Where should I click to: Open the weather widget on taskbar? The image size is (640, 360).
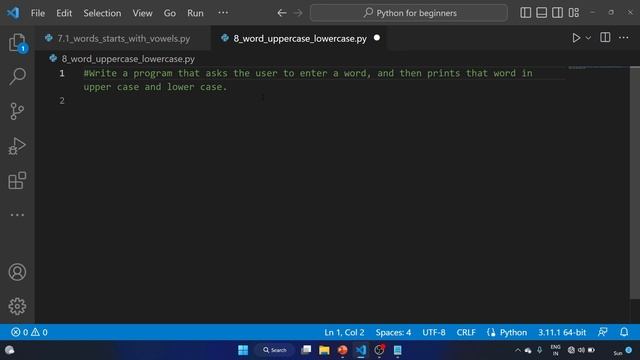pos(9,350)
